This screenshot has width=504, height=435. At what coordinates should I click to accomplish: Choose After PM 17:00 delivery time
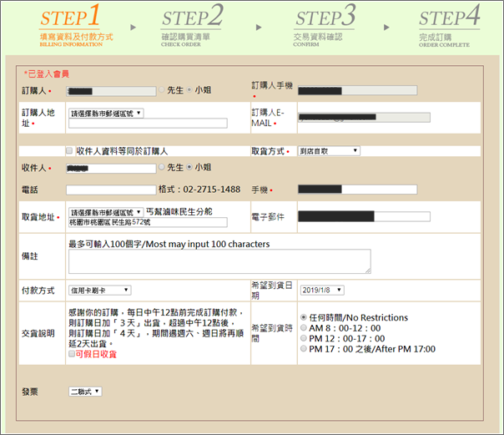[x=304, y=349]
